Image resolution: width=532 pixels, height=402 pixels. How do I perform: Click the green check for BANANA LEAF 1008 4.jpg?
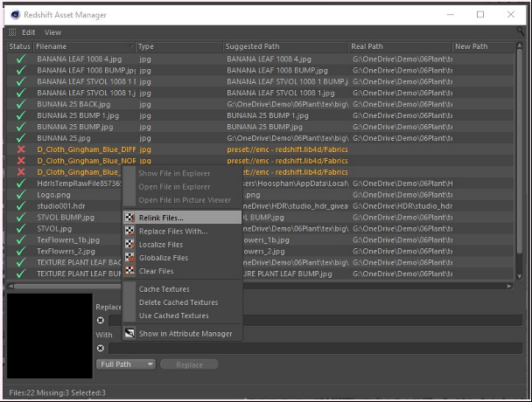tap(21, 59)
